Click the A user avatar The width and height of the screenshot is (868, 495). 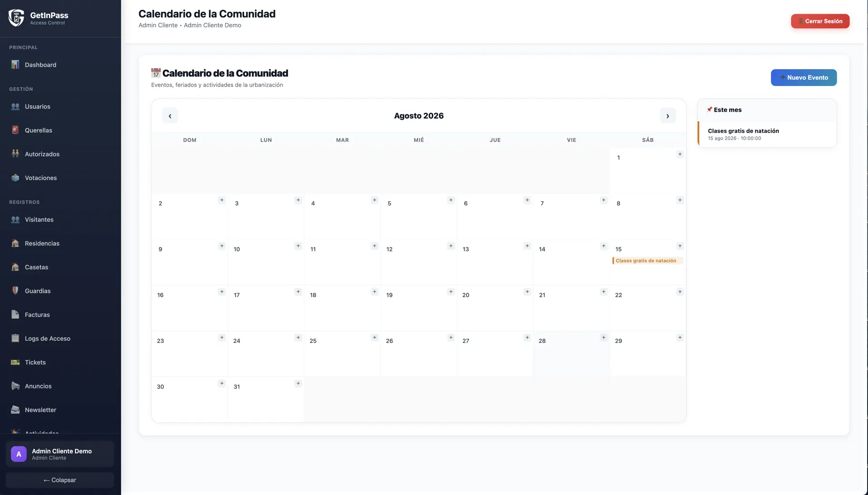click(x=19, y=454)
